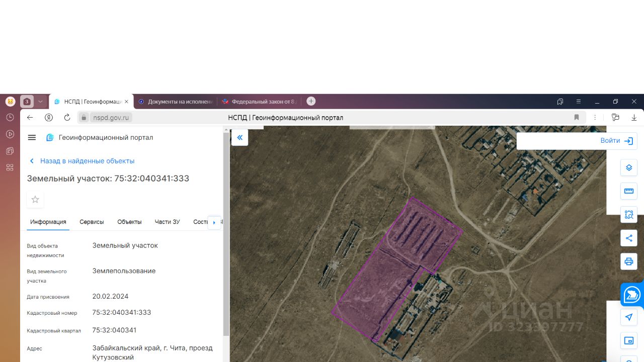This screenshot has height=362, width=644.
Task: Select the address Забайкальский край text
Action: click(x=152, y=352)
